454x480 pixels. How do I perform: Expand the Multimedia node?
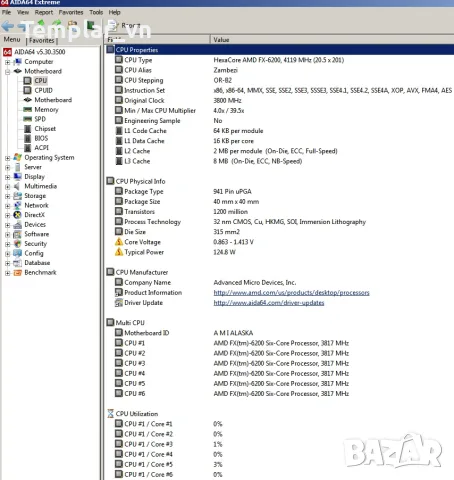click(7, 187)
